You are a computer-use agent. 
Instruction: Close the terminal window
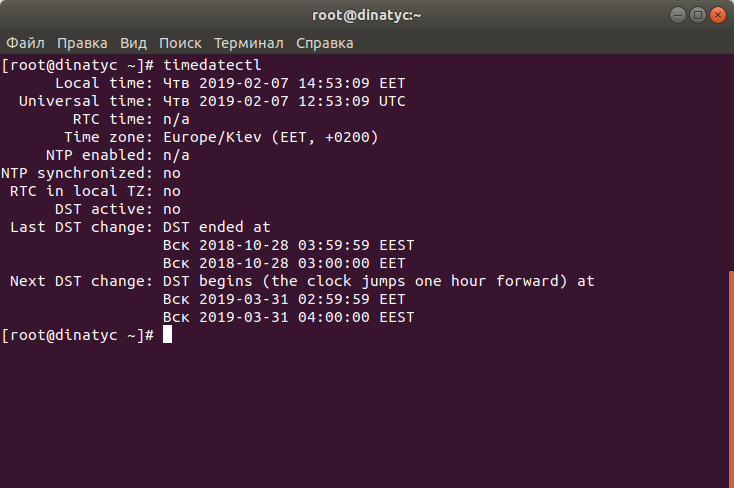[x=718, y=15]
